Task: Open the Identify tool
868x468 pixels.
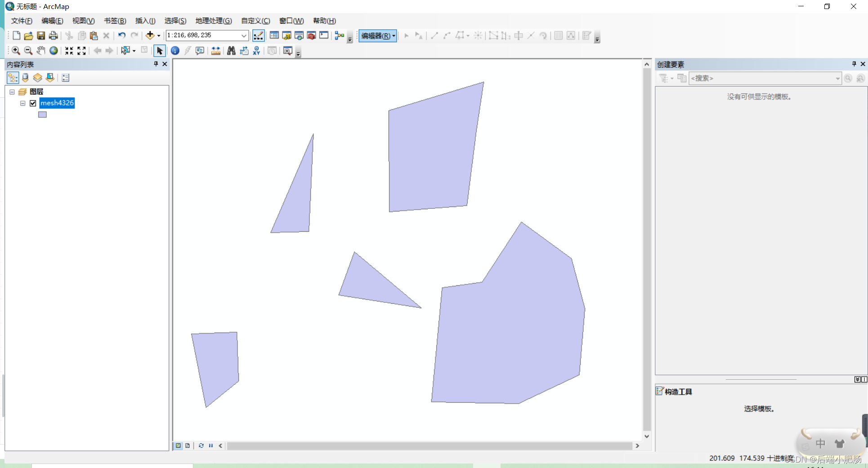Action: point(175,50)
